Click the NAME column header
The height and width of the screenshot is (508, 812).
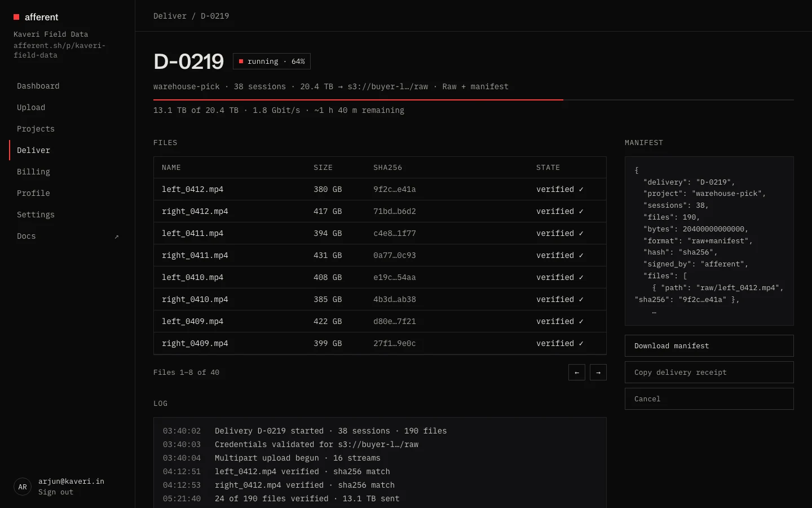point(171,168)
